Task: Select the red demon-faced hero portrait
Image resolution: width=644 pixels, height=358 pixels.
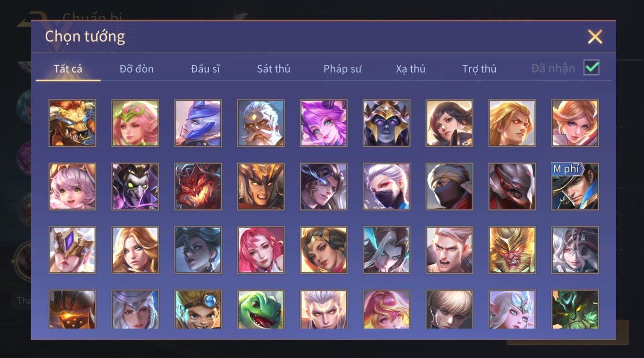Action: (x=198, y=186)
